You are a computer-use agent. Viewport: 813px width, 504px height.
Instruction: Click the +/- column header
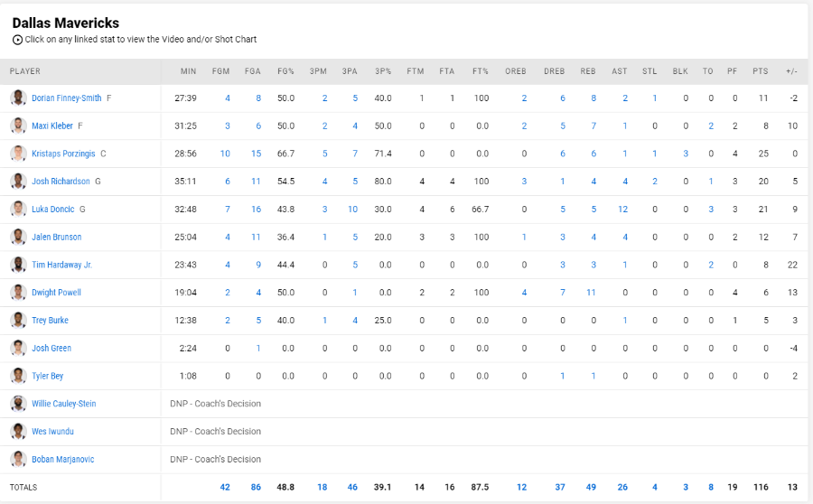point(791,71)
